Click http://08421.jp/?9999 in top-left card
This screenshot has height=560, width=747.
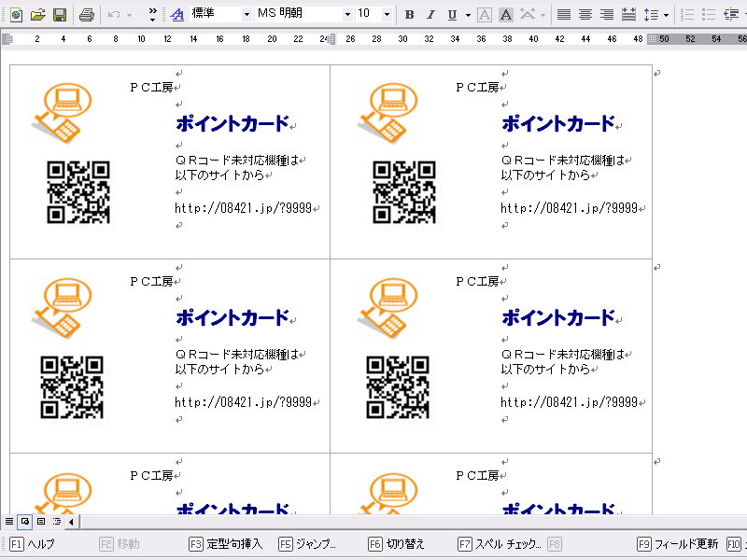pyautogui.click(x=243, y=208)
